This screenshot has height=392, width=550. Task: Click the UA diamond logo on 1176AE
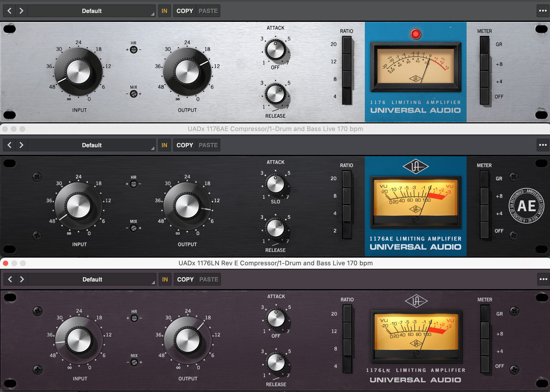point(415,167)
